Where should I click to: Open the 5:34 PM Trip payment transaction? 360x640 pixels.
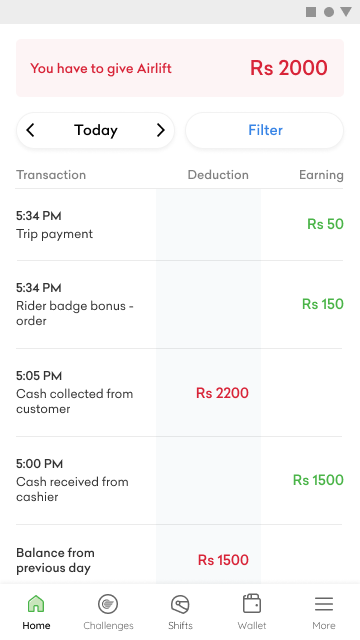click(x=180, y=224)
